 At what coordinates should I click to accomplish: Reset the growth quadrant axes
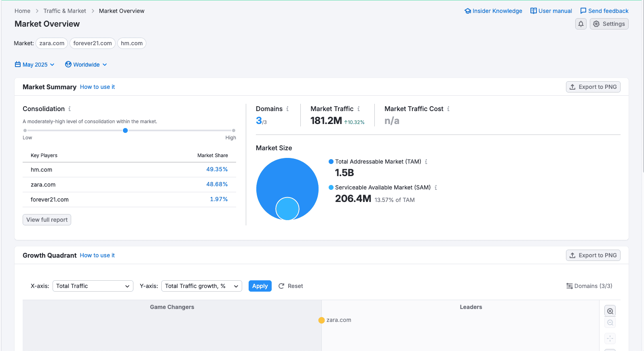click(291, 286)
